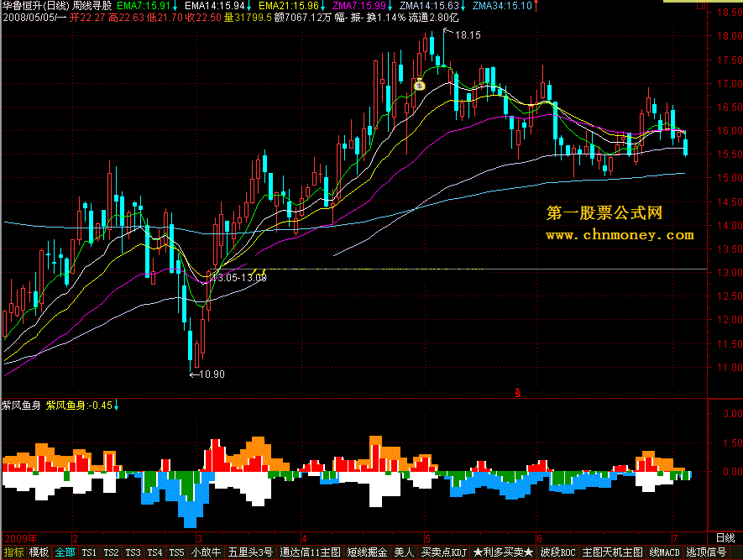This screenshot has height=560, width=743.
Task: Open the 线MACD tab
Action: [664, 552]
